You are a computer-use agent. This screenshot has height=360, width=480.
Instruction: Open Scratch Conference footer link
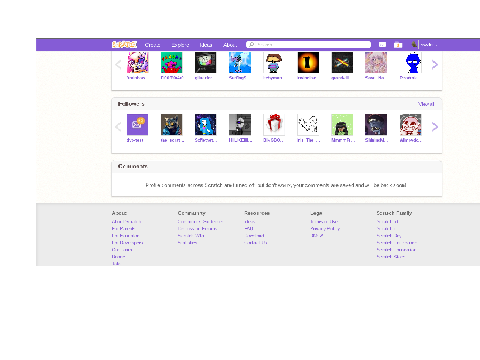[x=397, y=243]
